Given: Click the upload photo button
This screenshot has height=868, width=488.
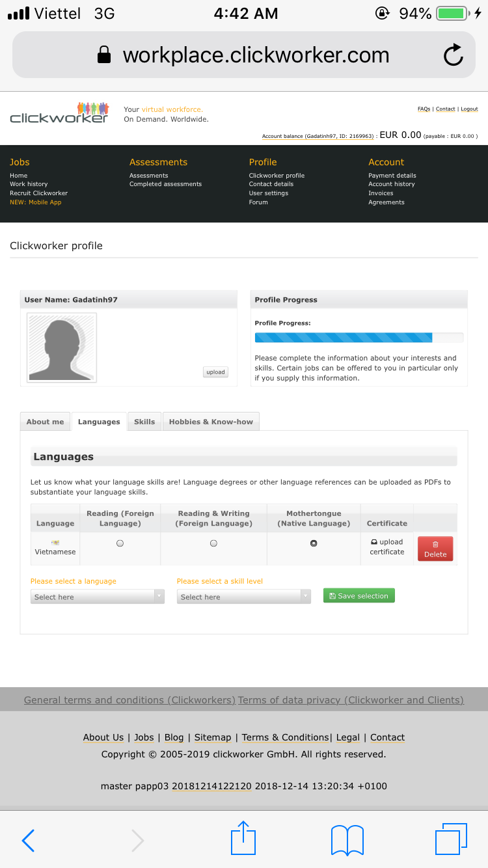Looking at the screenshot, I should (215, 372).
